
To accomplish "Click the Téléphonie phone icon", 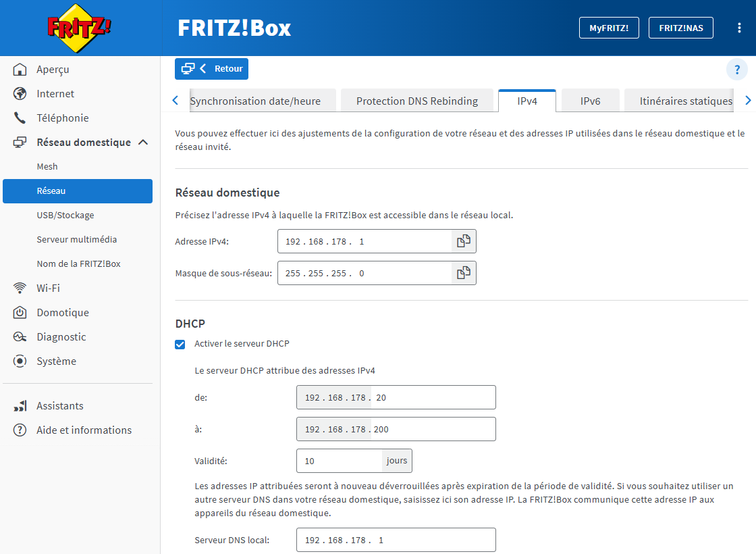I will (20, 118).
